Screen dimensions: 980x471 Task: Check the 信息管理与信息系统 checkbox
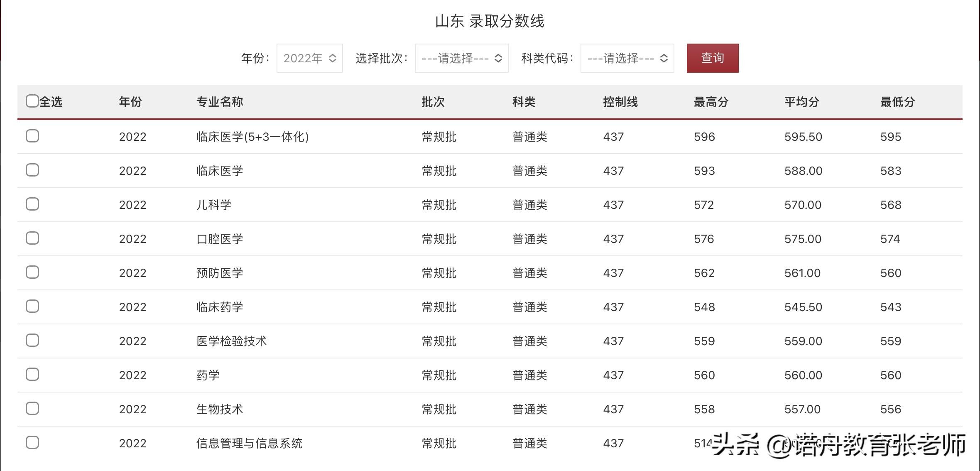click(x=32, y=442)
